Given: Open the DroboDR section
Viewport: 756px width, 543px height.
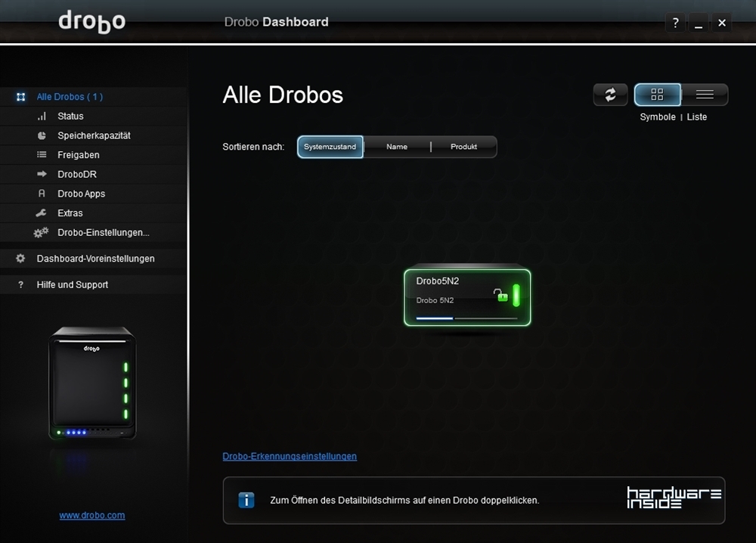Looking at the screenshot, I should [x=94, y=174].
